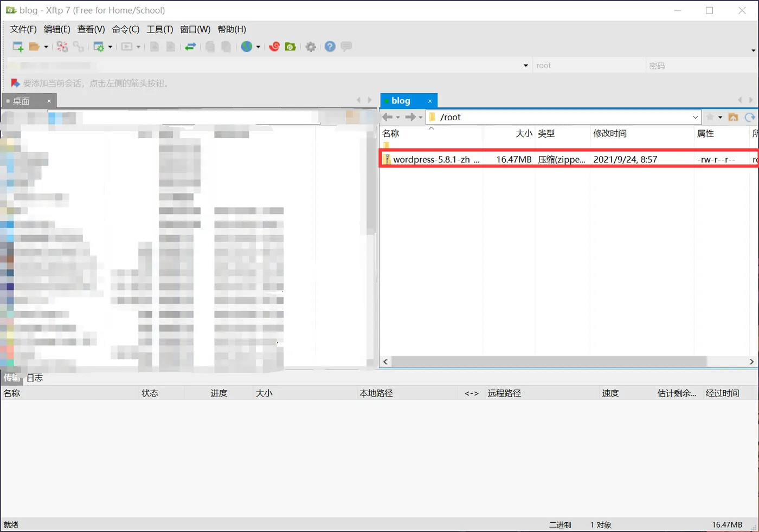The image size is (759, 532).
Task: Click the blue globe icon
Action: [x=247, y=47]
